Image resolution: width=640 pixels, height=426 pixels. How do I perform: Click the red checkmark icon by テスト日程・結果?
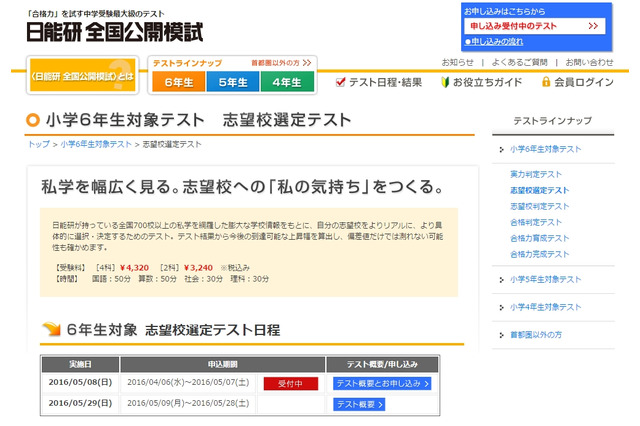(340, 82)
